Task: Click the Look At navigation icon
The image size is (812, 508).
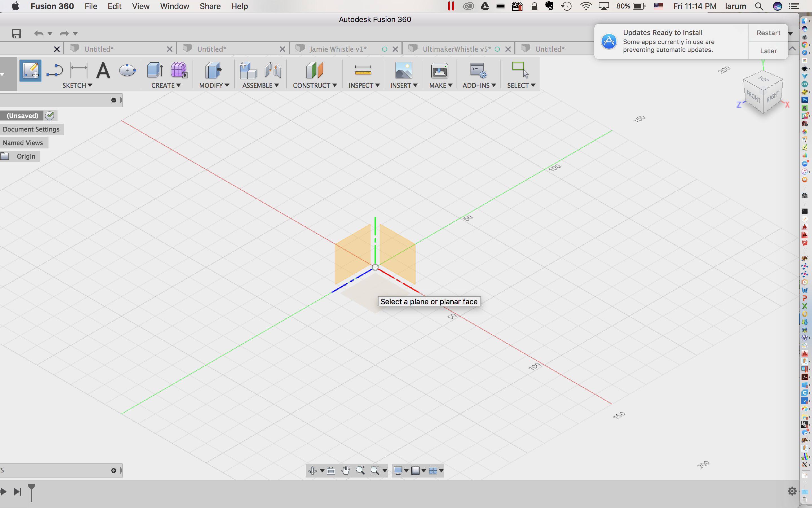Action: pos(331,471)
